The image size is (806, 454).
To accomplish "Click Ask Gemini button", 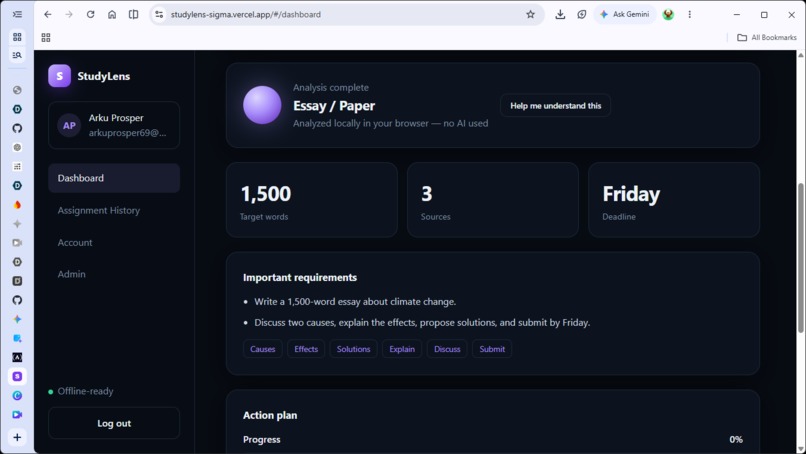I will coord(625,14).
